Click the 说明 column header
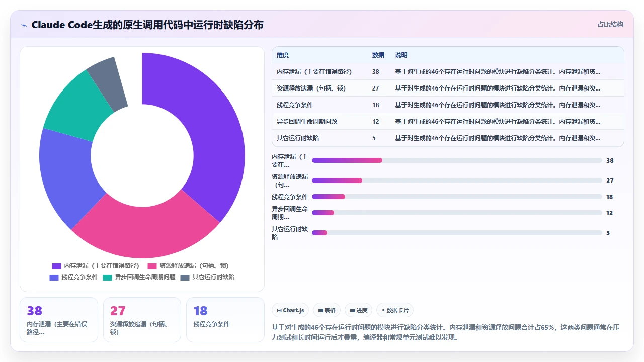Viewport: 644px width, 362px height. click(401, 55)
